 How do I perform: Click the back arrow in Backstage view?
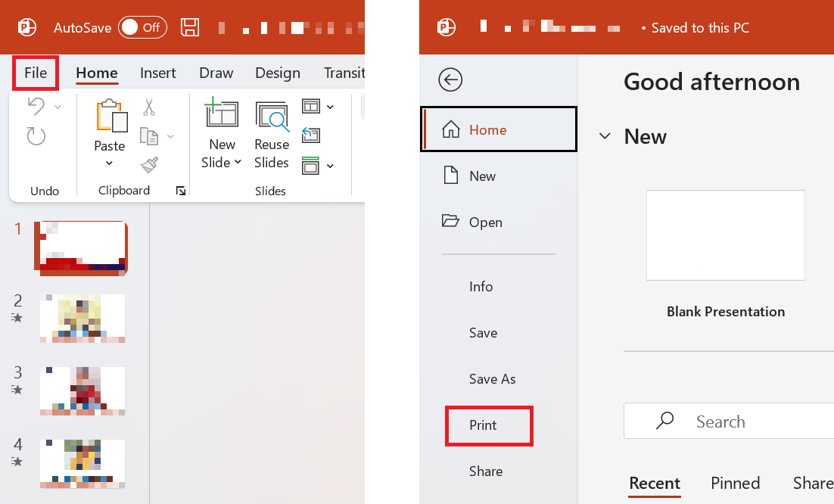coord(450,80)
